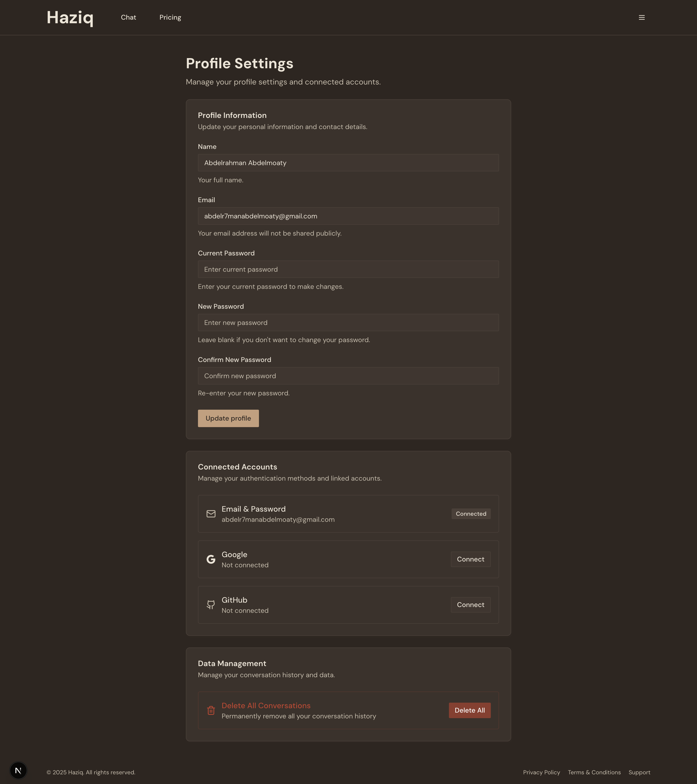The width and height of the screenshot is (697, 784).
Task: Click the red trash can icon
Action: tap(211, 710)
